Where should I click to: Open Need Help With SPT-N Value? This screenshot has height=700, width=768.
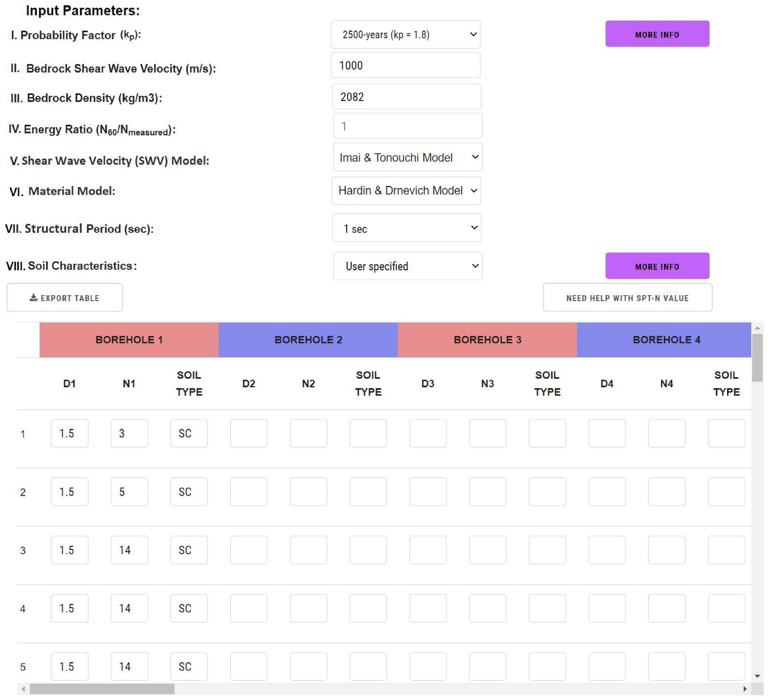(x=627, y=298)
